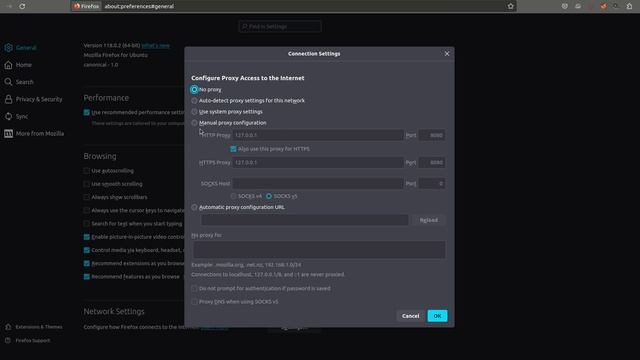
Task: Open the What's new link beside the version
Action: coord(156,45)
